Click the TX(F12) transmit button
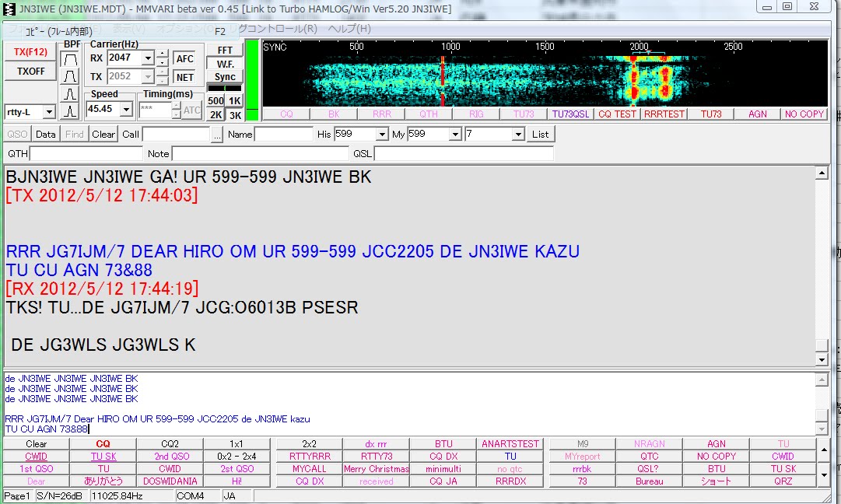The width and height of the screenshot is (841, 504). click(30, 52)
